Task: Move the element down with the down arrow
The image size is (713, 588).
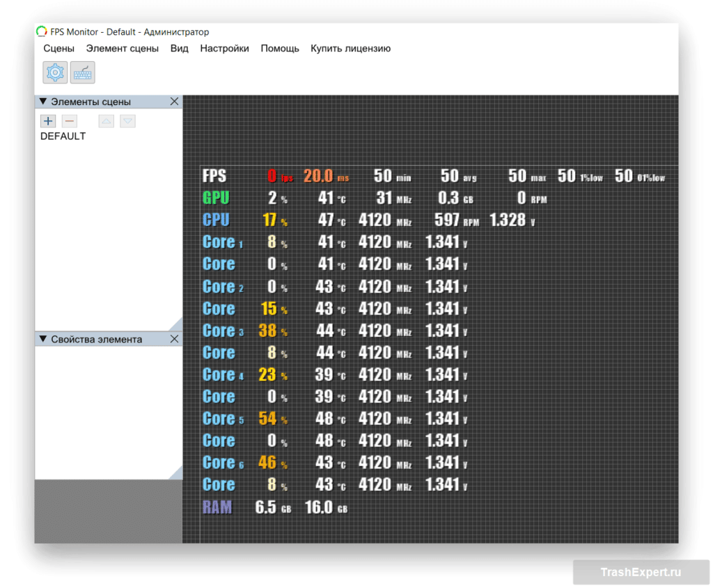Action: point(127,121)
